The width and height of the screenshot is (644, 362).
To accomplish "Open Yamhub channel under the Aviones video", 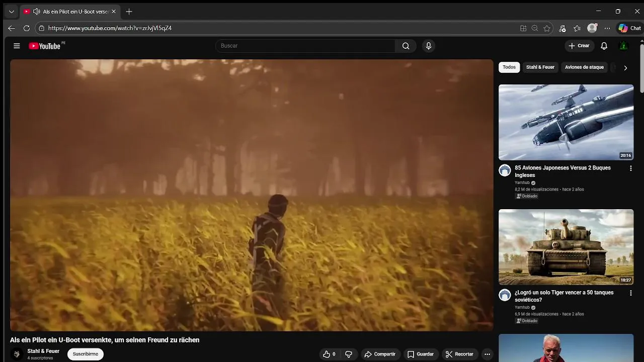I will [x=522, y=183].
